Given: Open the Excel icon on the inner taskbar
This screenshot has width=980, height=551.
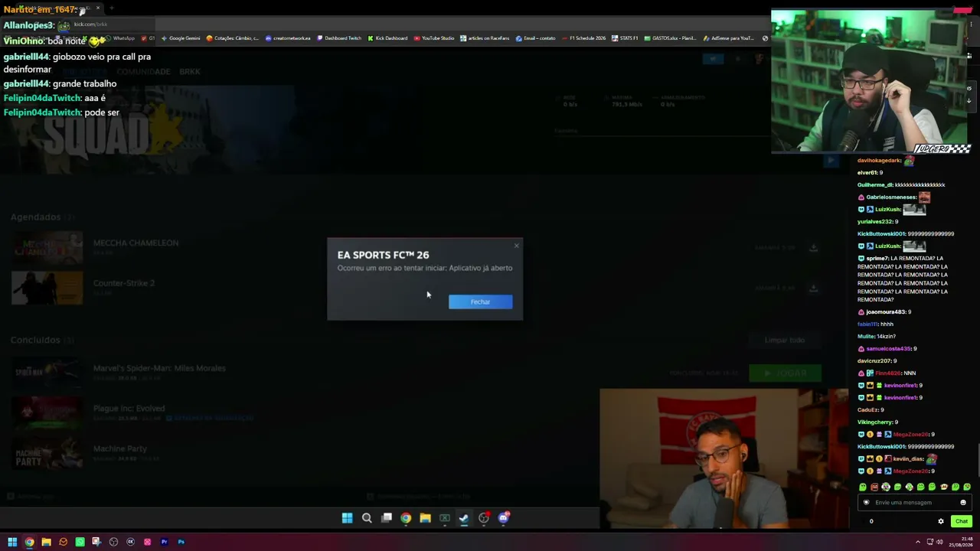Looking at the screenshot, I should (445, 518).
